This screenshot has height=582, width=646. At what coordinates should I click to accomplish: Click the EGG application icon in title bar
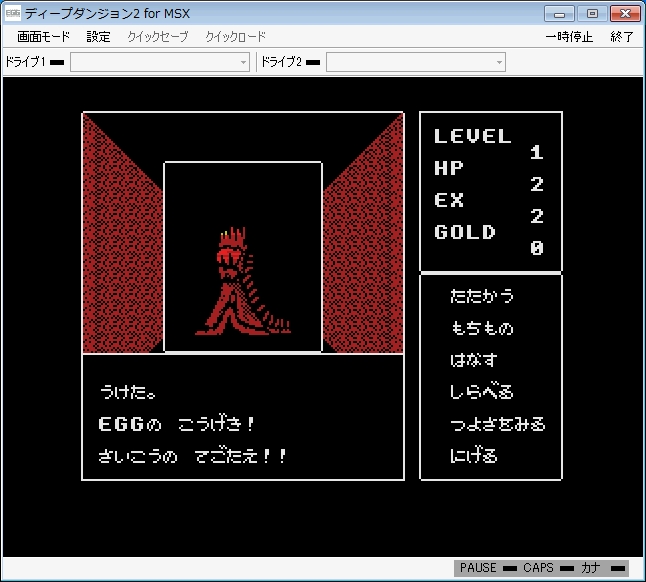(13, 13)
